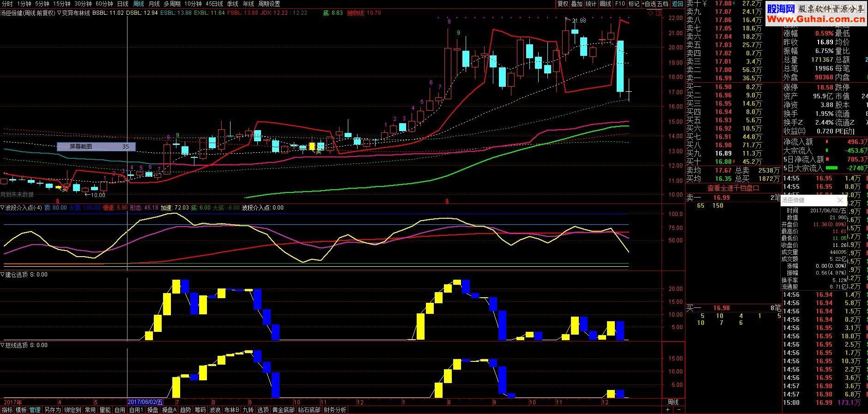This screenshot has height=414, width=868.
Task: Select the 黄金底部 template
Action: (283, 410)
